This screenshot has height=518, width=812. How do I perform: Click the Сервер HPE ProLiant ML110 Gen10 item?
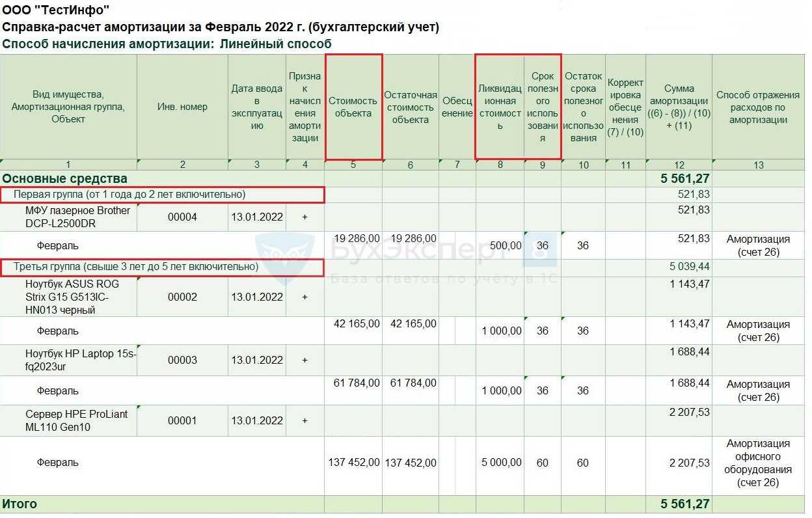pos(77,420)
